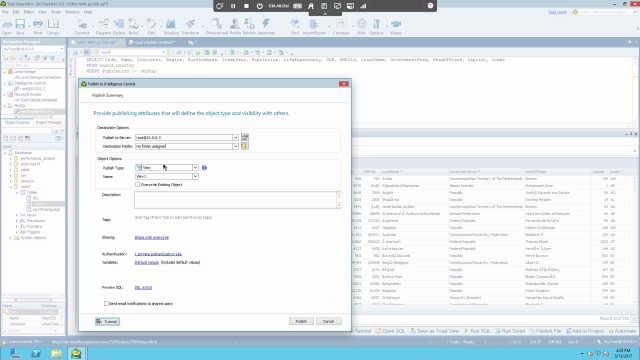Open the Profile tool

click(x=235, y=27)
